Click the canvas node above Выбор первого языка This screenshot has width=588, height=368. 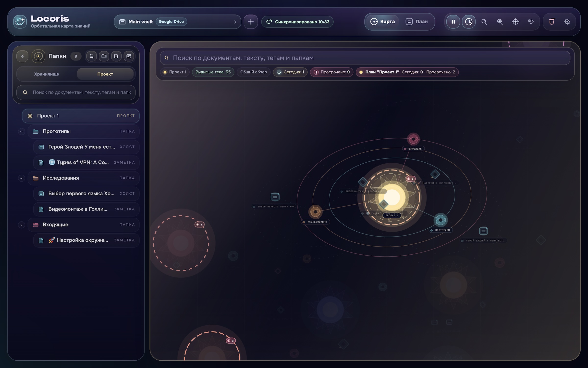point(275,197)
